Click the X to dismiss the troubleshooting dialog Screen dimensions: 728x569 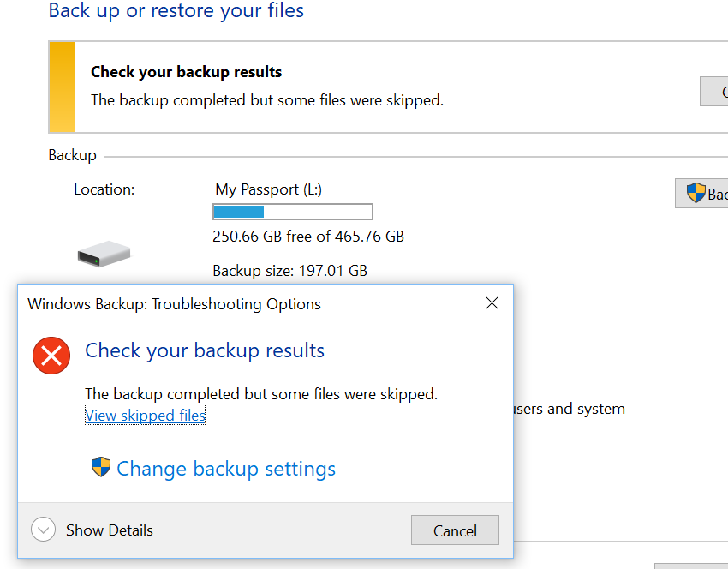pos(492,302)
